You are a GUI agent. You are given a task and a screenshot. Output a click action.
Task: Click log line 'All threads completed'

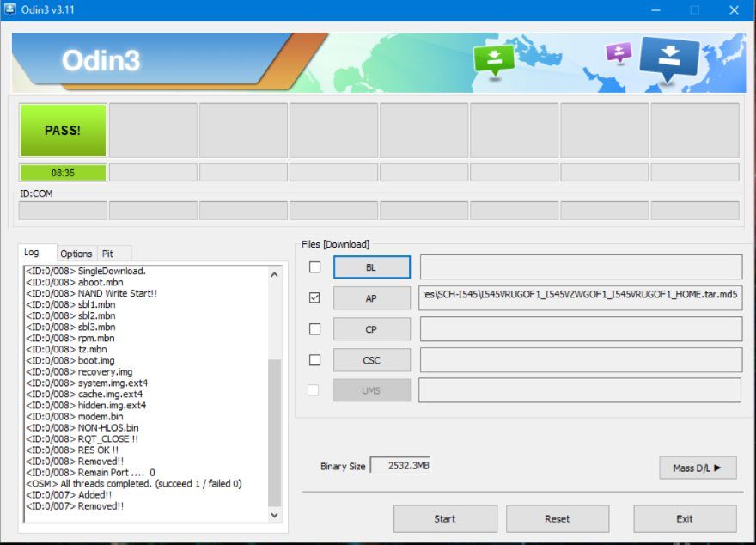(x=133, y=484)
